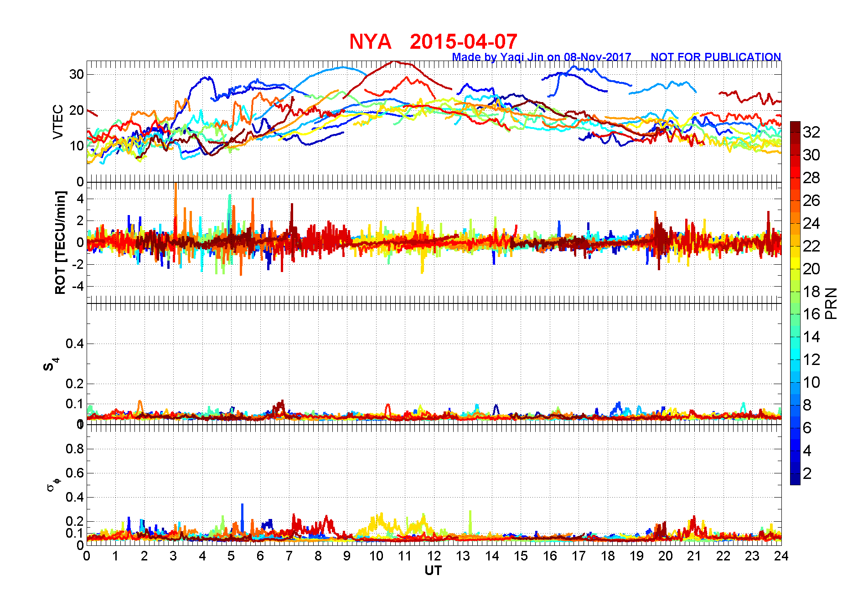Click colorbar tick label '28'
The image size is (868, 606).
point(811,178)
